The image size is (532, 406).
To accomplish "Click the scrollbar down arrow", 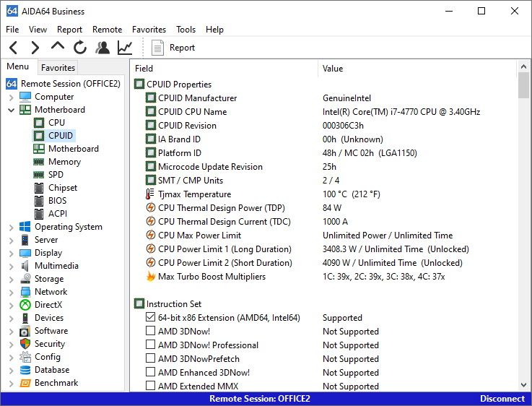I will 523,385.
